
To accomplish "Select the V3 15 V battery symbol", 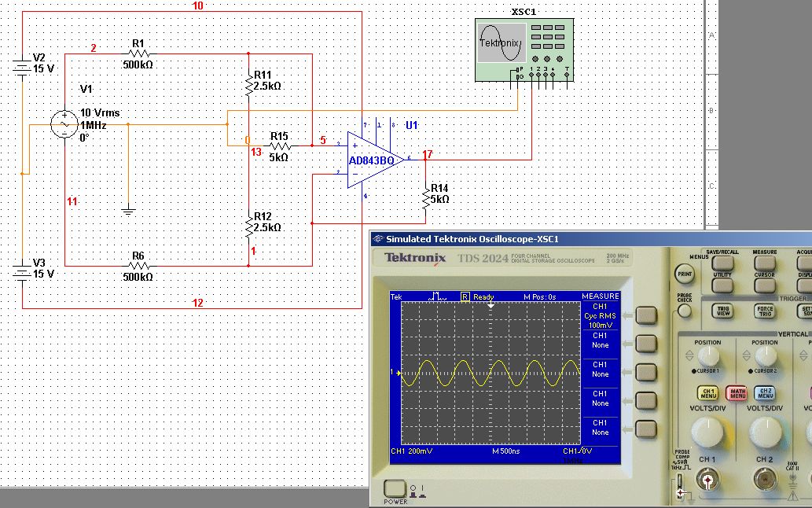I will point(22,274).
